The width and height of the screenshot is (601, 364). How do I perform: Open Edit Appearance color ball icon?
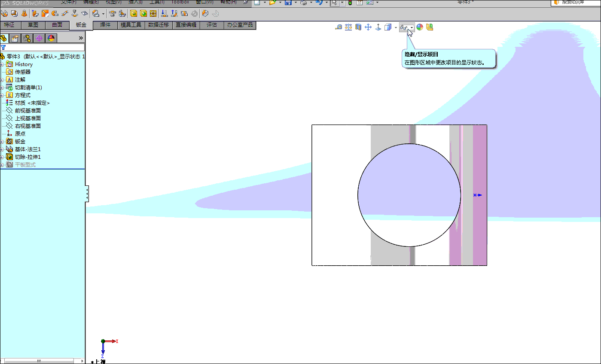420,27
